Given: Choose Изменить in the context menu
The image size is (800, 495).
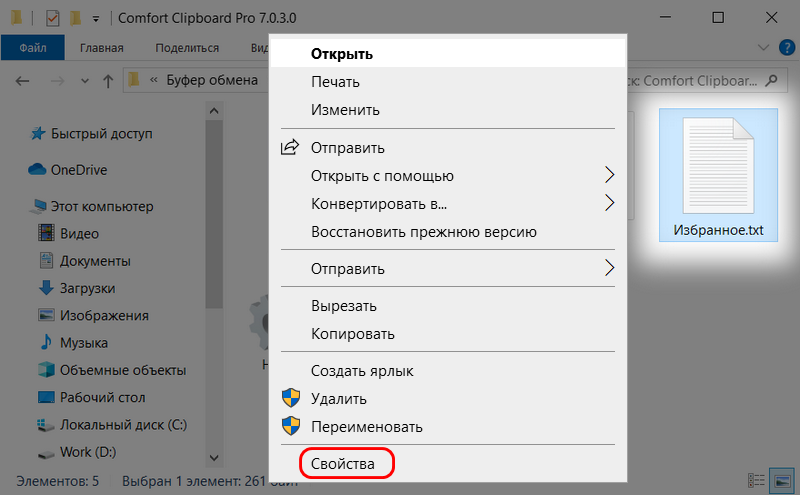Looking at the screenshot, I should [345, 110].
